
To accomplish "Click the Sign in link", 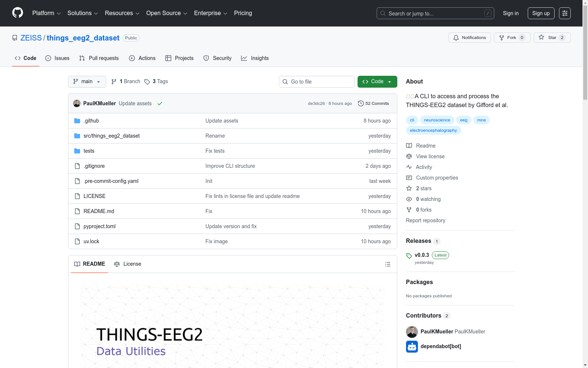I will coord(511,13).
